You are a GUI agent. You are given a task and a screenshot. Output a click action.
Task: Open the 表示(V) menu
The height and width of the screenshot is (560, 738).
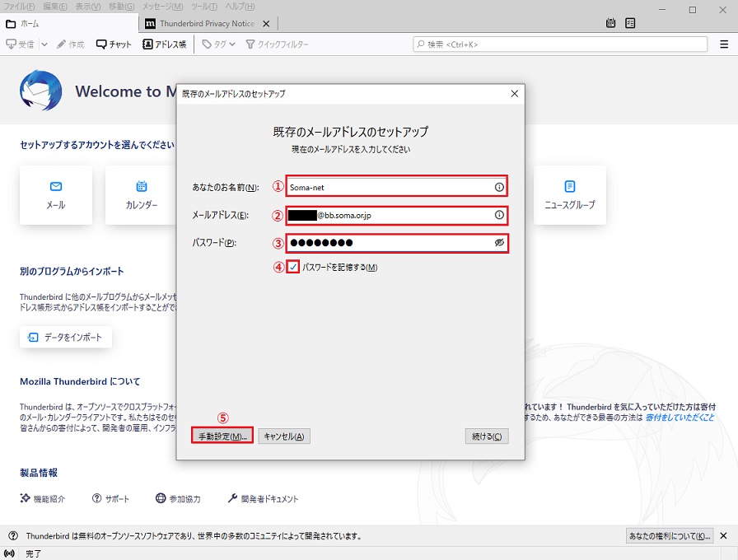tap(88, 7)
